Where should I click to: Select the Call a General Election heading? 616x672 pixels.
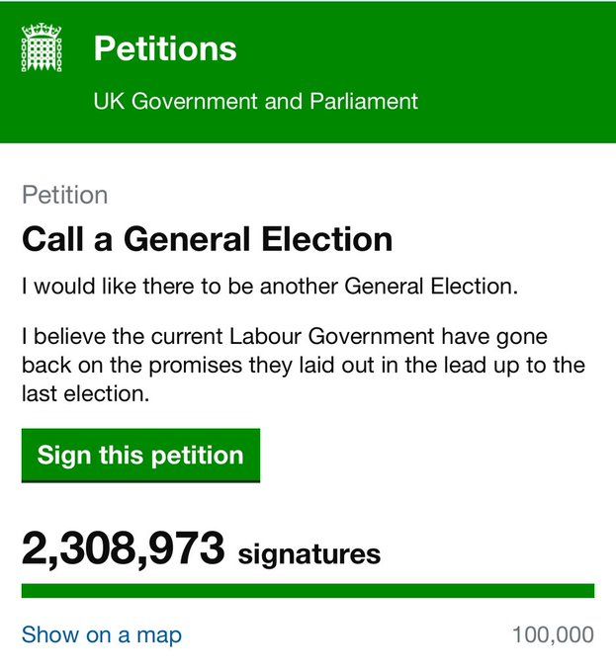tap(207, 239)
